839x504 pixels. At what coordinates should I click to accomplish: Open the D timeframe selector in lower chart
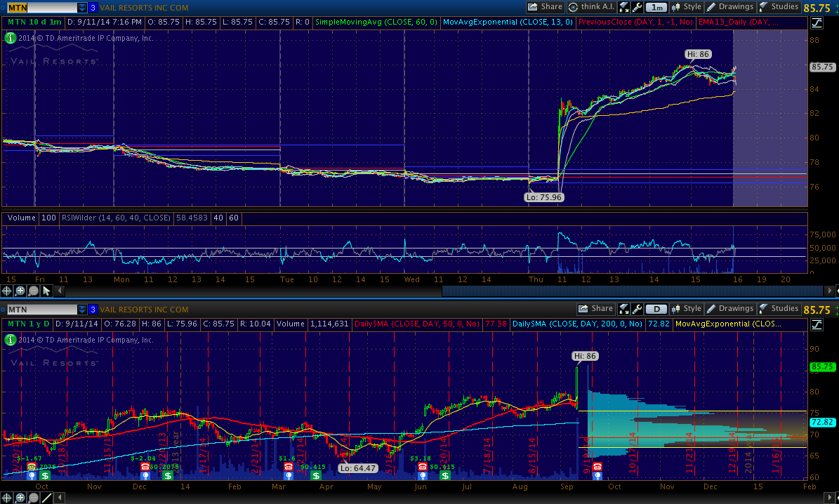[x=656, y=309]
